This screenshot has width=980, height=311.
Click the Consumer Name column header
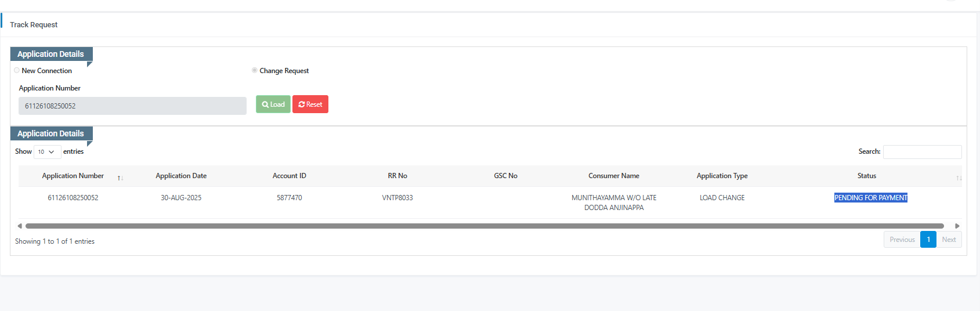click(x=614, y=176)
